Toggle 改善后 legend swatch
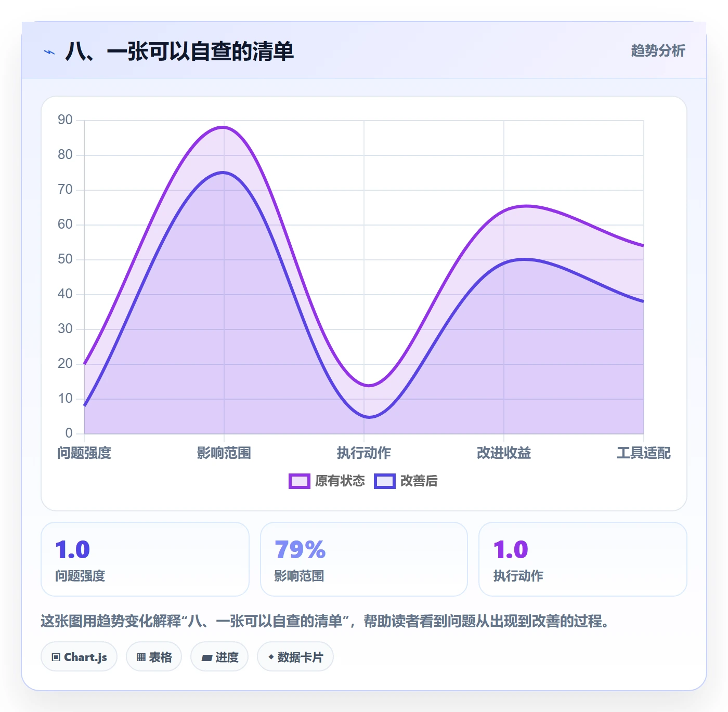 (385, 481)
